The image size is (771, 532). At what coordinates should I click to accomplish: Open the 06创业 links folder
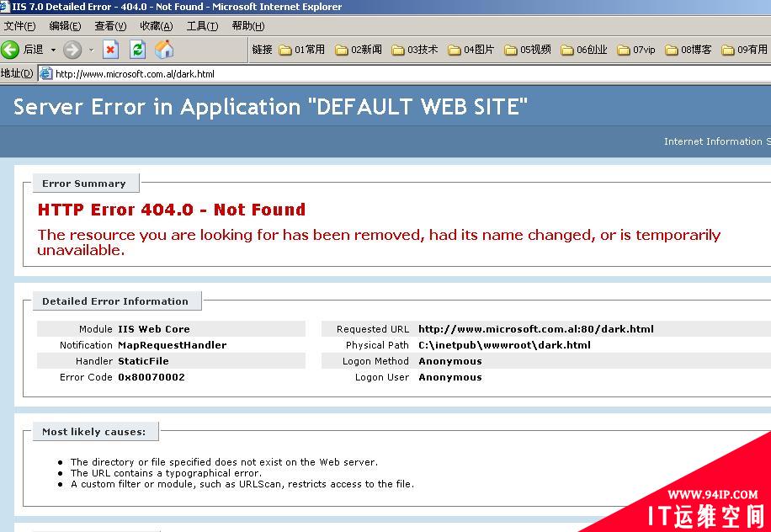583,50
